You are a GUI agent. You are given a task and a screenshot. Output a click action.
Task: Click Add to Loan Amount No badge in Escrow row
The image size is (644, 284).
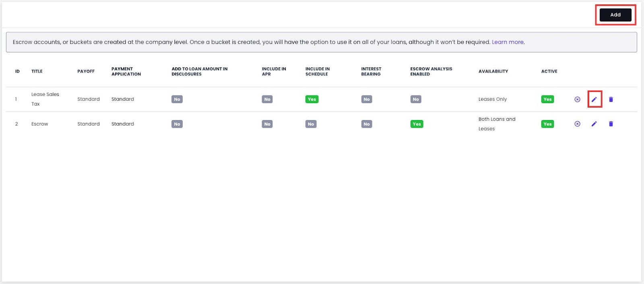177,124
